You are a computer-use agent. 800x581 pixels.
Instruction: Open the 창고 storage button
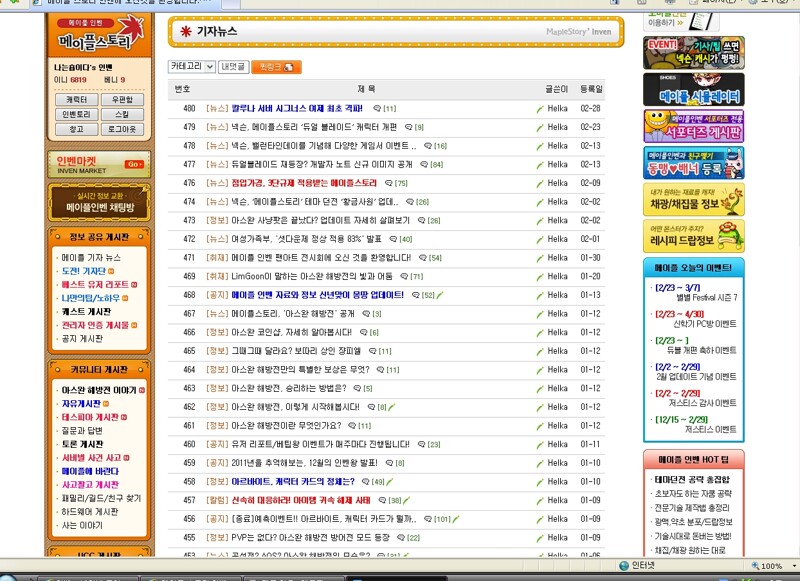[77, 129]
